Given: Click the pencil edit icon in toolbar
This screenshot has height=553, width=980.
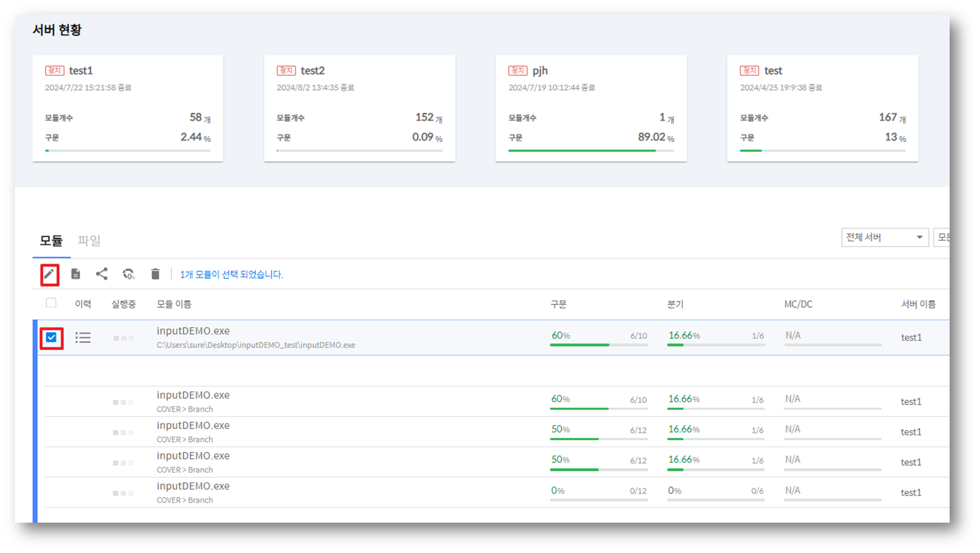Looking at the screenshot, I should pos(50,274).
